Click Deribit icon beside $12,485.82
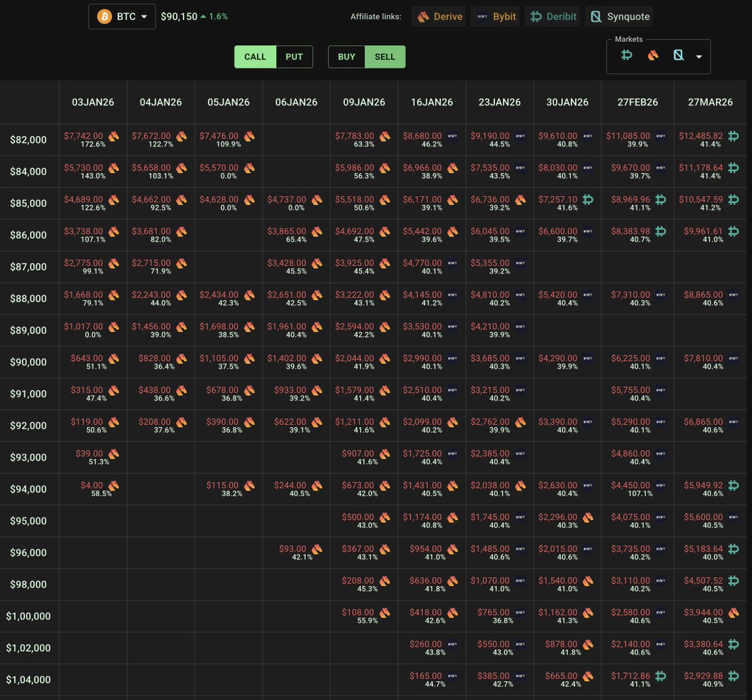 733,135
